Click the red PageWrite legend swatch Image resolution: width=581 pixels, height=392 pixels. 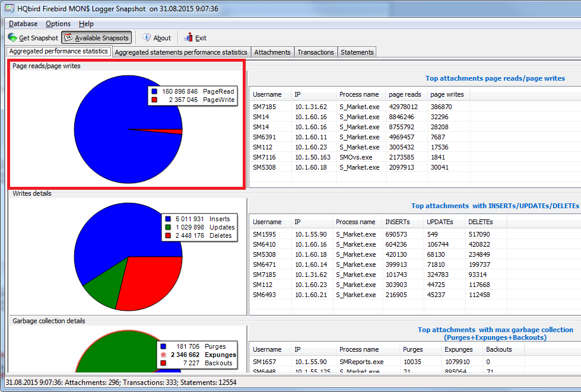154,100
